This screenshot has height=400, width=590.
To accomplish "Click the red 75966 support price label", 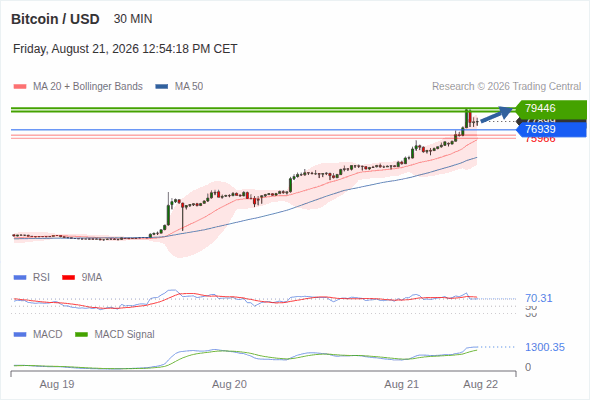I will 540,140.
